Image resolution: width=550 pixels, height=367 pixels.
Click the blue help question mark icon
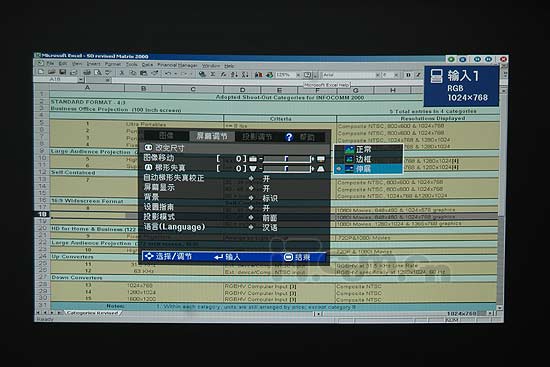click(x=289, y=137)
